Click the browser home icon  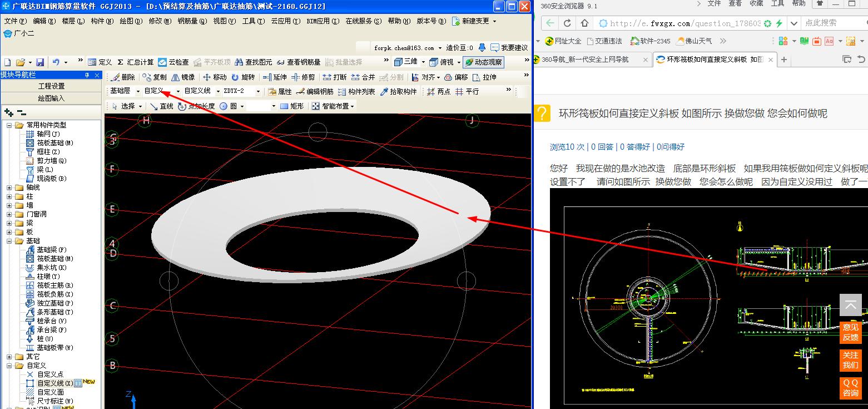point(585,23)
